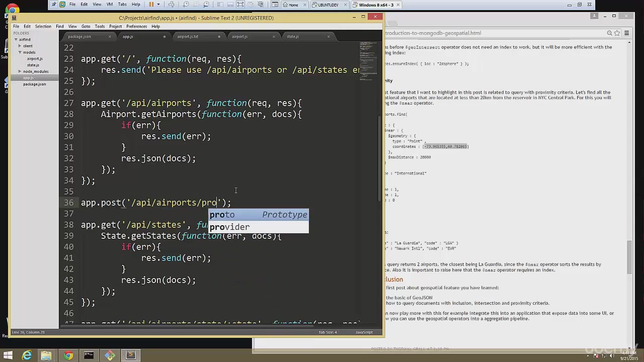Screen dimensions: 644x362
Task: Switch to the state.js editor tab
Action: pyautogui.click(x=293, y=37)
